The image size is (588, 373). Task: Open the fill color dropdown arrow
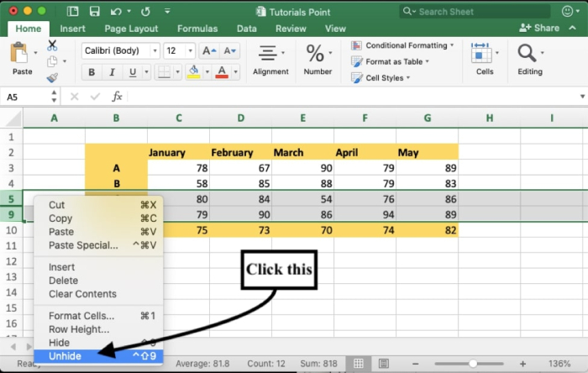pos(207,72)
